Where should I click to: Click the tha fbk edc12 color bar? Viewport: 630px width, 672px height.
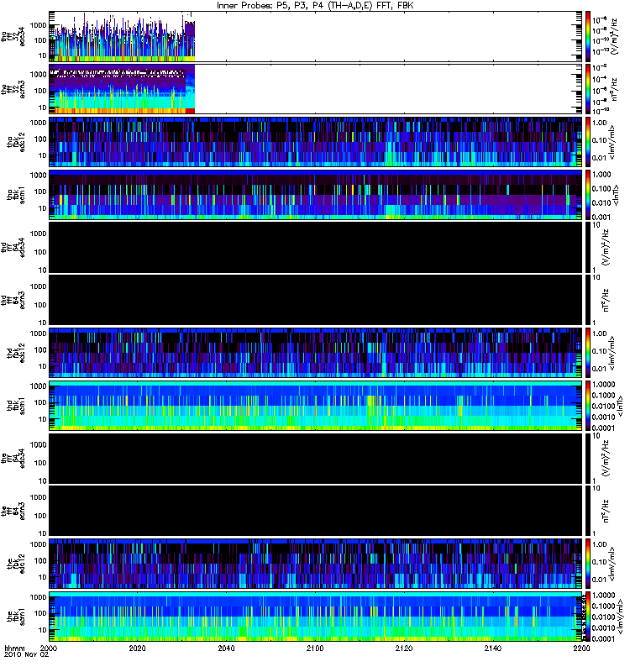(x=588, y=142)
